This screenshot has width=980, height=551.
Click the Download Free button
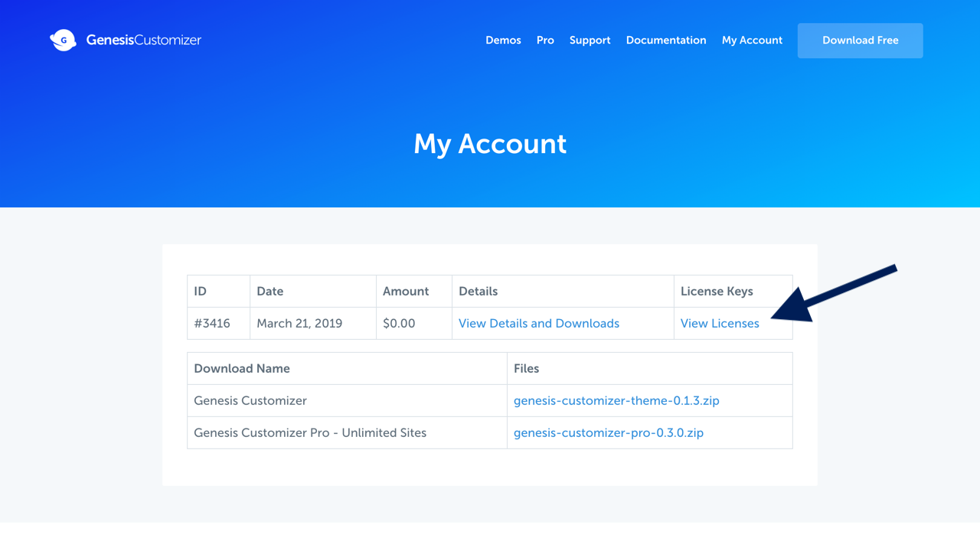coord(860,41)
